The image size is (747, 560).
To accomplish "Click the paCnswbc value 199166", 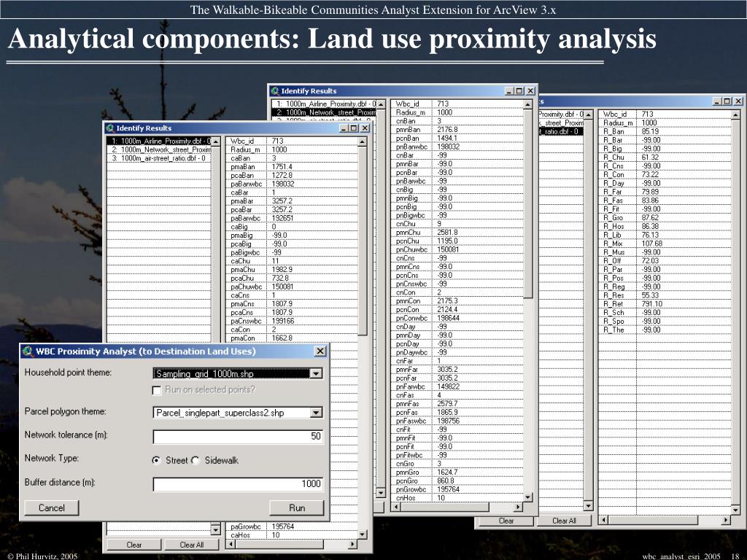I will [x=283, y=322].
